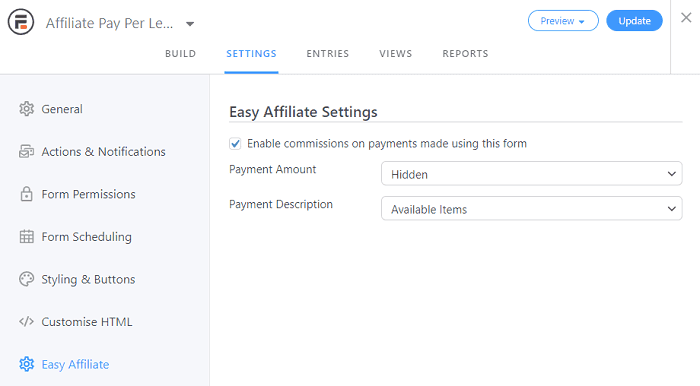Select the Easy Affiliate section label
Viewport: 700px width, 386px height.
point(75,365)
